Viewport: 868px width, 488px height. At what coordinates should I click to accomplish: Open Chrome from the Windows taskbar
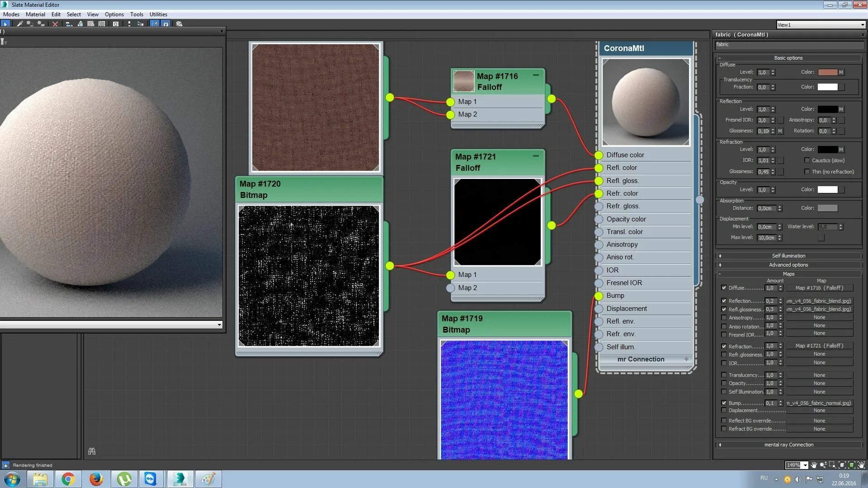[68, 479]
